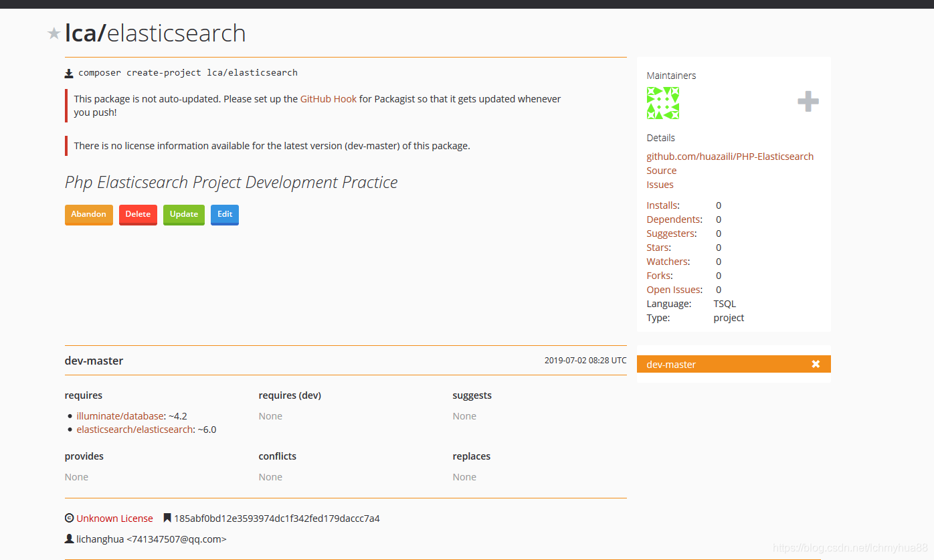
Task: Open the Watchers link
Action: pyautogui.click(x=667, y=262)
